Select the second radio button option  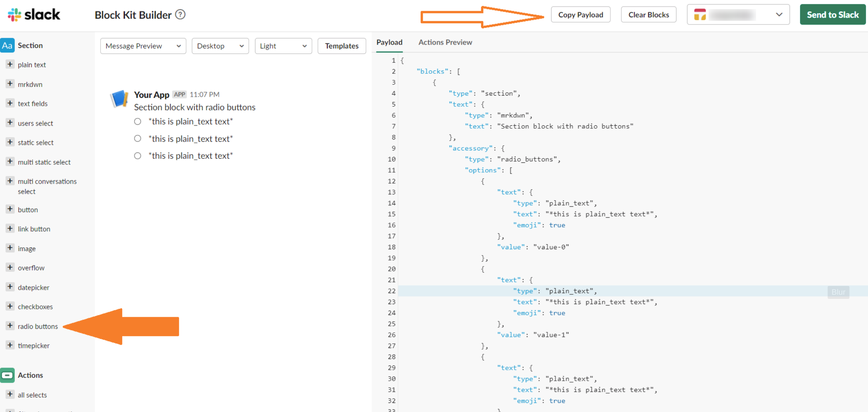(138, 138)
